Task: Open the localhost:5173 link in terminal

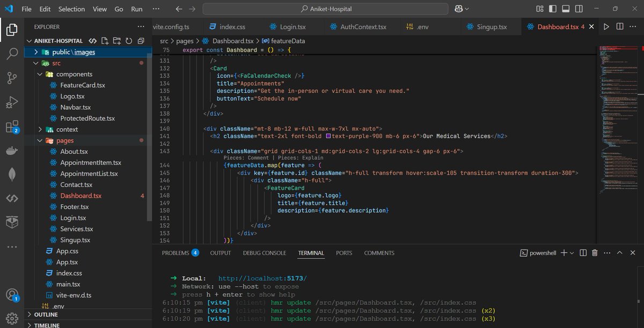Action: (x=262, y=278)
